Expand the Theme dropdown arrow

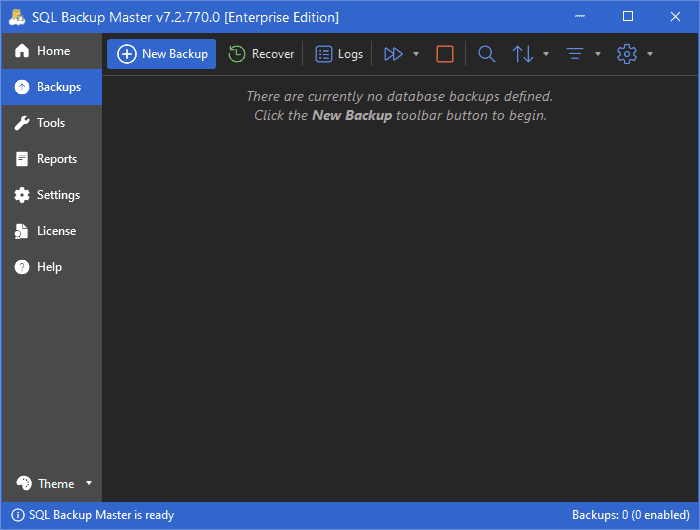pos(89,483)
